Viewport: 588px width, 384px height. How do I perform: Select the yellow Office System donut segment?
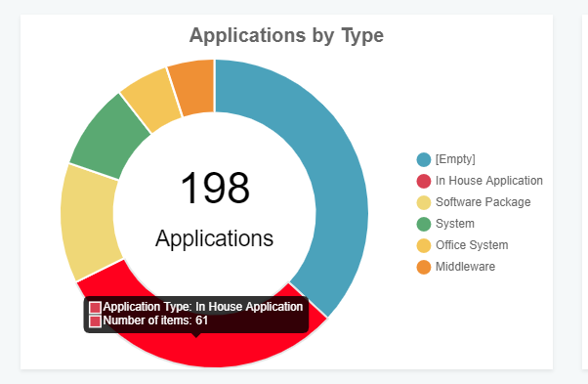[151, 100]
